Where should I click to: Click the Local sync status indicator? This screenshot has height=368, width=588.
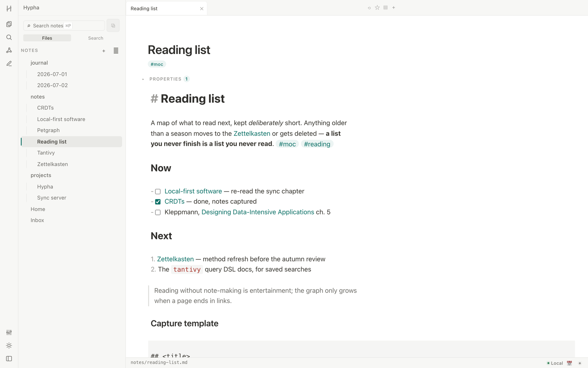click(x=555, y=363)
